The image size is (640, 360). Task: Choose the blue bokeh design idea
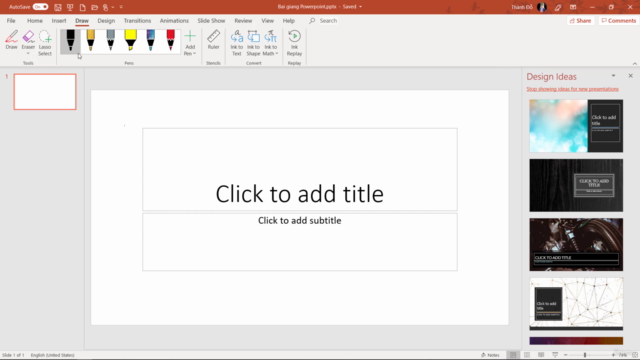click(x=576, y=126)
